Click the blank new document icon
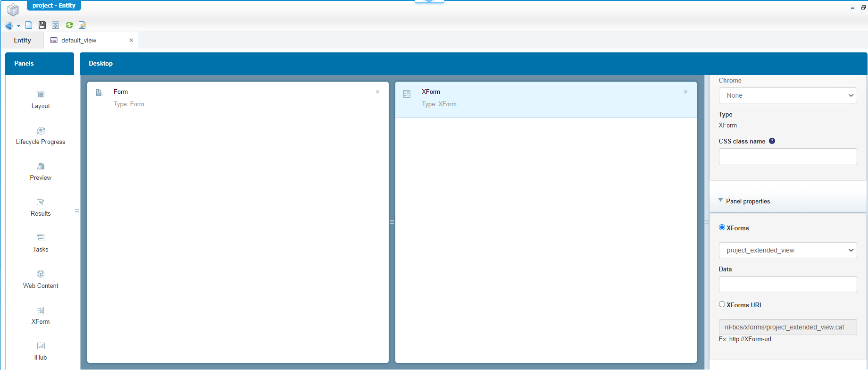This screenshot has width=868, height=370. coord(29,25)
